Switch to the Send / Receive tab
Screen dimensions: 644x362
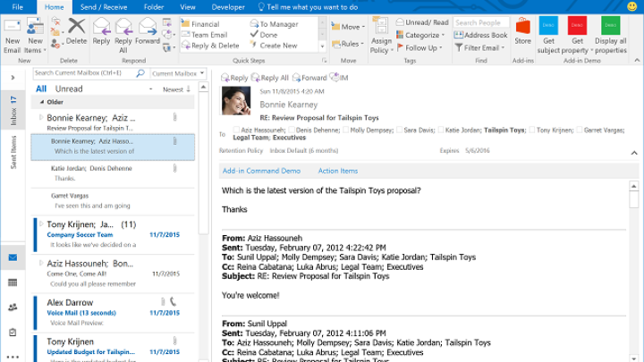[104, 7]
